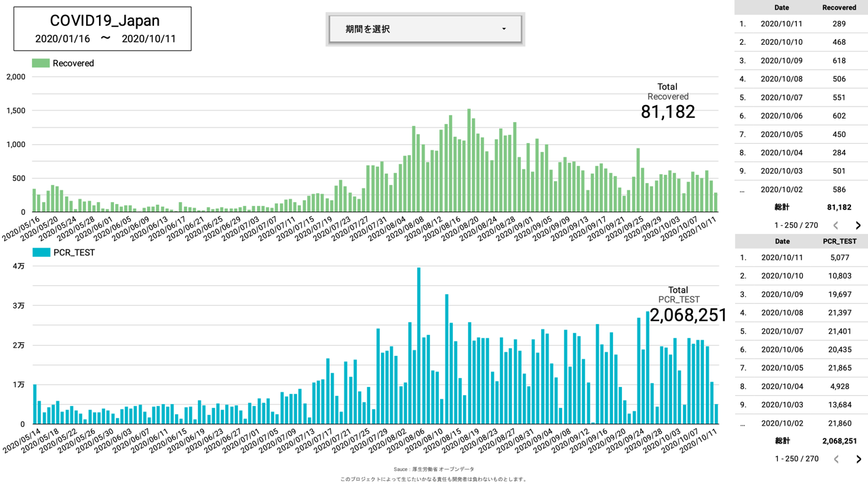
Task: Go to previous page of PCR_TEST table
Action: [835, 459]
